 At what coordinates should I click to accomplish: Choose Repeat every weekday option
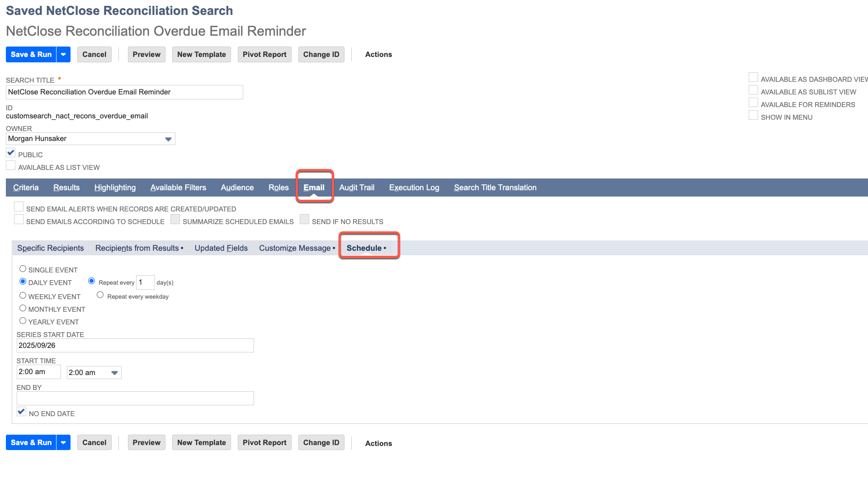[100, 295]
